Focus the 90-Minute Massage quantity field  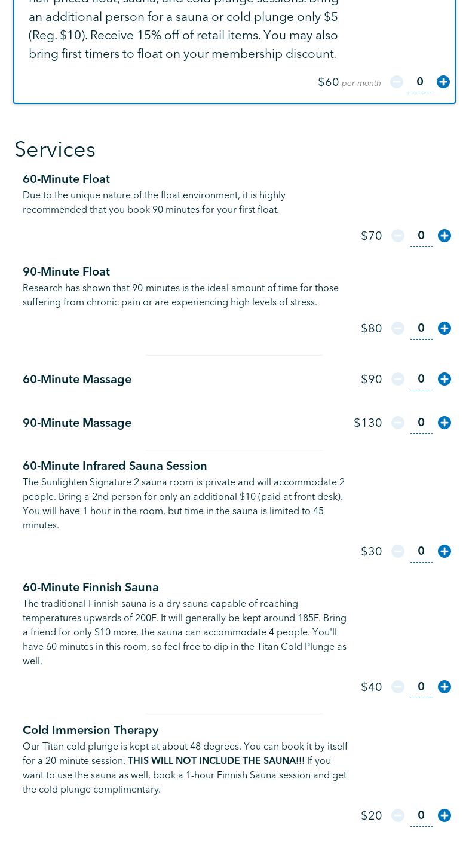point(421,423)
